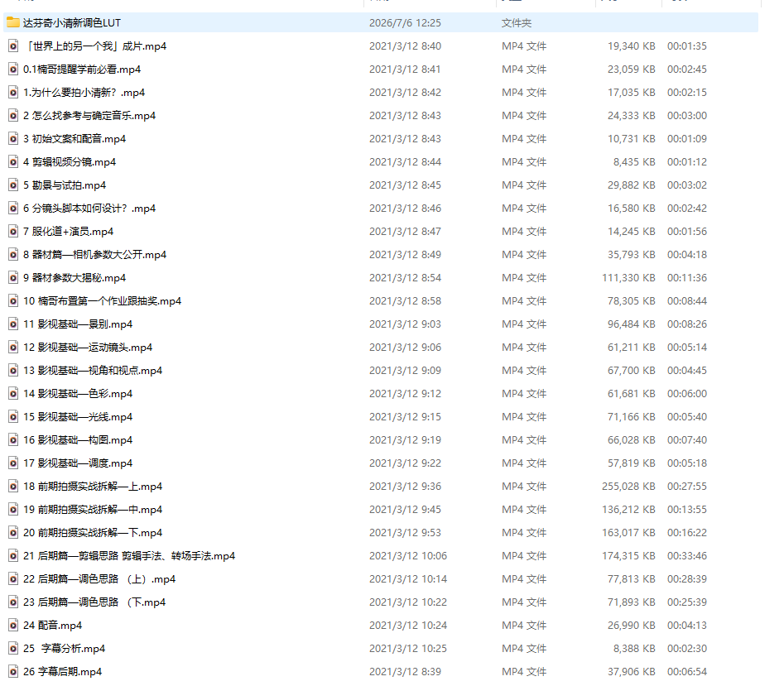Click the file icon for 26 字幕后期.mp4

tap(13, 671)
